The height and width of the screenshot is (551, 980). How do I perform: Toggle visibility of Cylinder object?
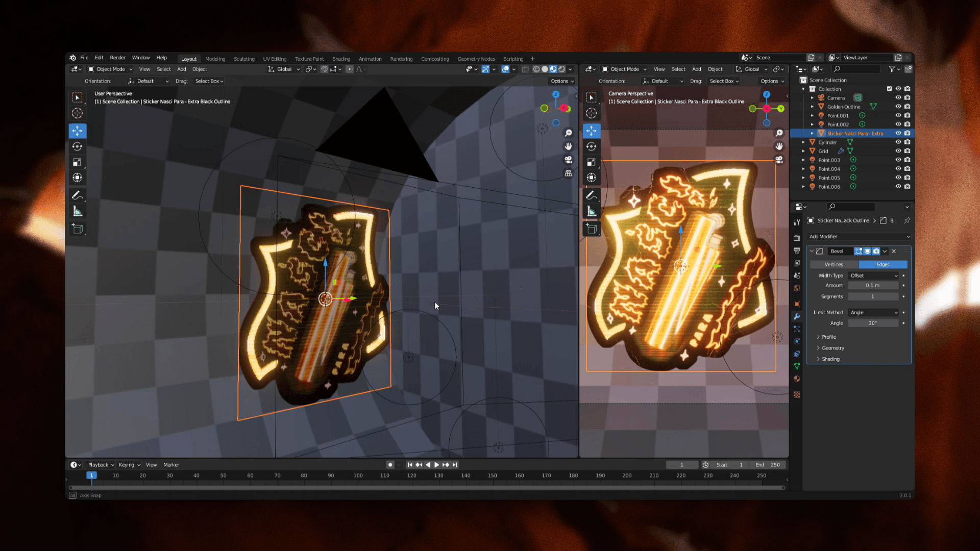[898, 142]
